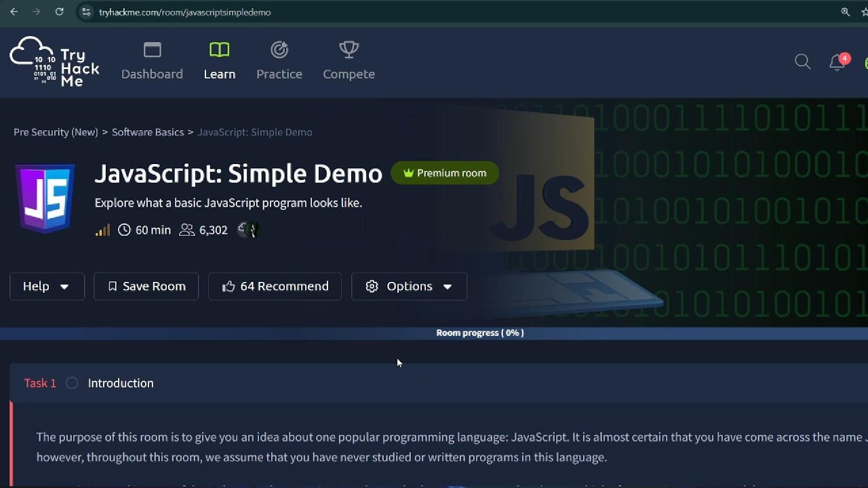Click the Room progress bar

(x=434, y=333)
